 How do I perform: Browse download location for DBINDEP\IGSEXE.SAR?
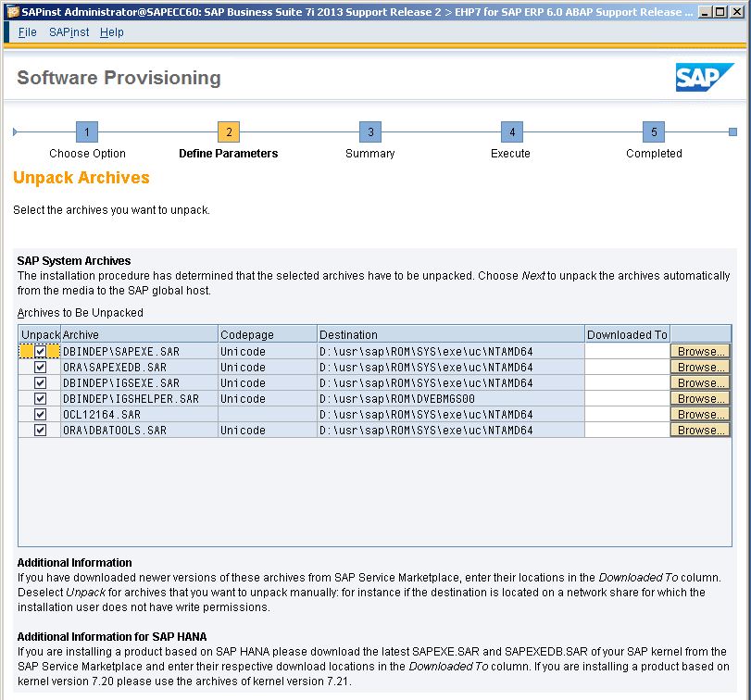click(x=700, y=383)
